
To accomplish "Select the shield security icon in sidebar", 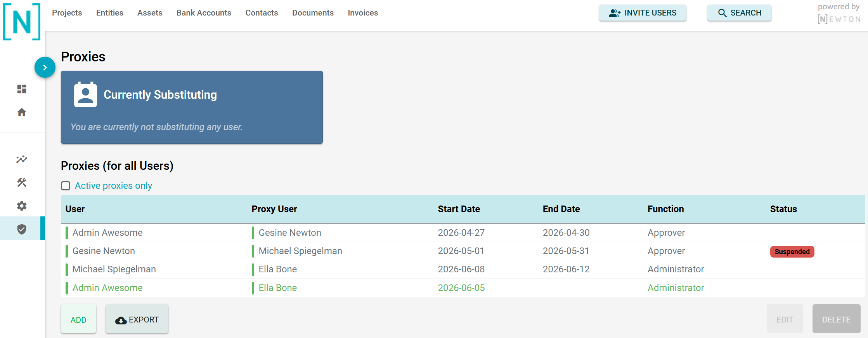I will pyautogui.click(x=22, y=229).
